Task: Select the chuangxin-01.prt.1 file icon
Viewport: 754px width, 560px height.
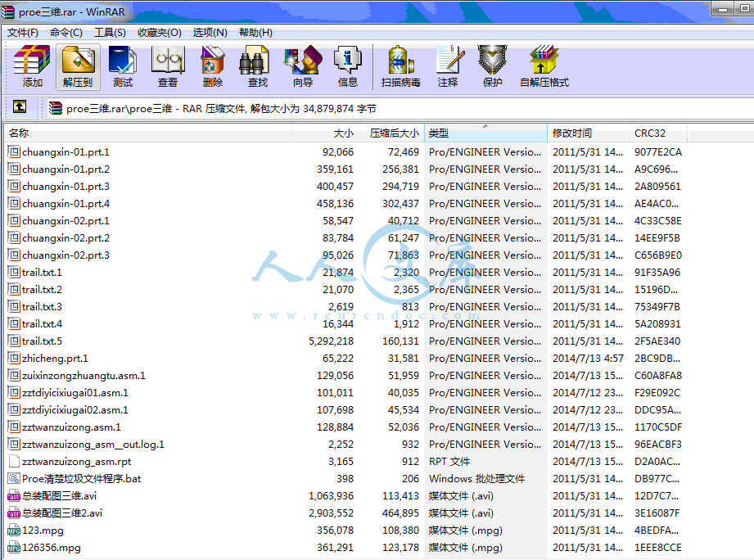Action: (x=14, y=152)
